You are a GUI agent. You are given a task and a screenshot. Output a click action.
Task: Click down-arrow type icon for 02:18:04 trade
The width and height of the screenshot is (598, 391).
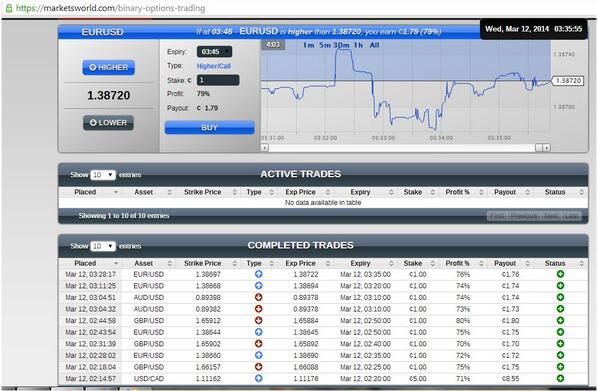click(259, 367)
